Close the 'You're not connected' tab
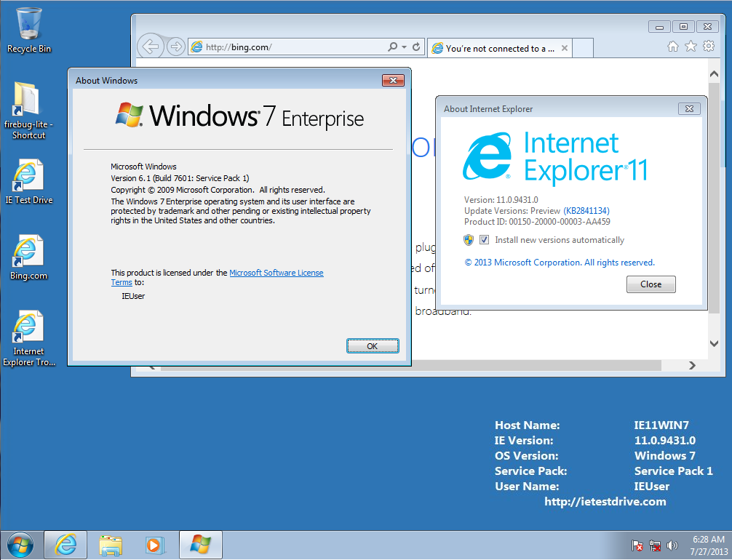The image size is (732, 560). point(565,48)
